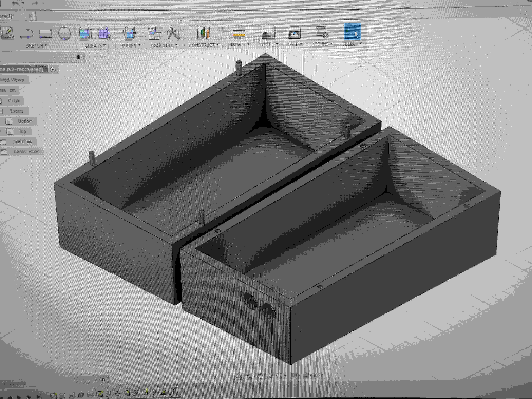Click the Measure ruler icon under Inspect

239,33
